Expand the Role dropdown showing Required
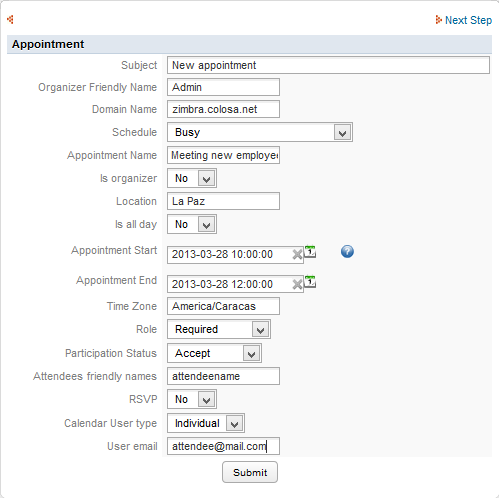This screenshot has height=498, width=499. point(219,329)
